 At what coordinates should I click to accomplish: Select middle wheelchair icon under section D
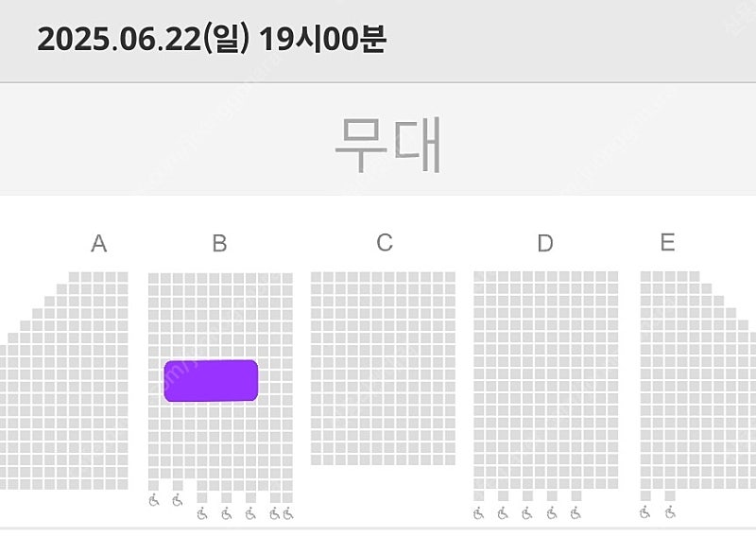tap(527, 512)
